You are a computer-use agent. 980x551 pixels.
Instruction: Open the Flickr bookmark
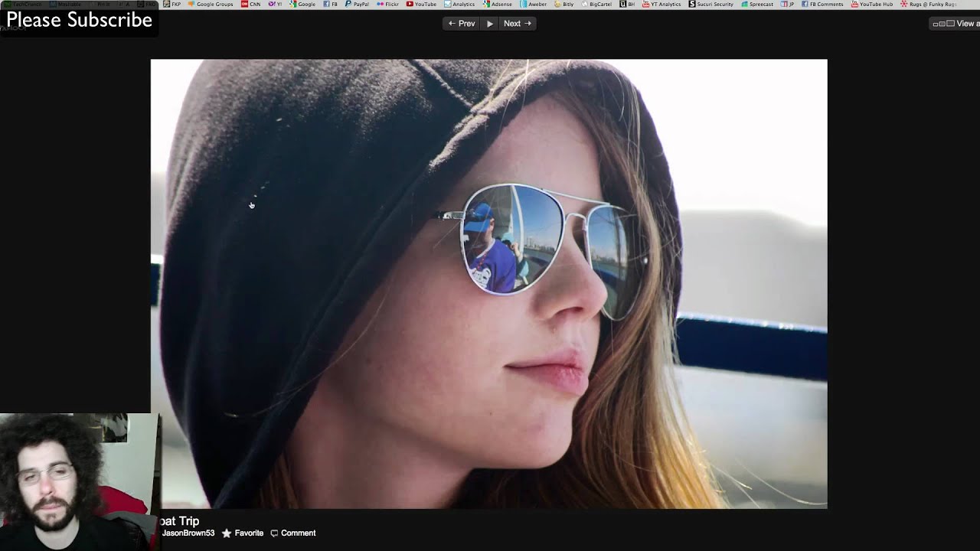(x=388, y=4)
